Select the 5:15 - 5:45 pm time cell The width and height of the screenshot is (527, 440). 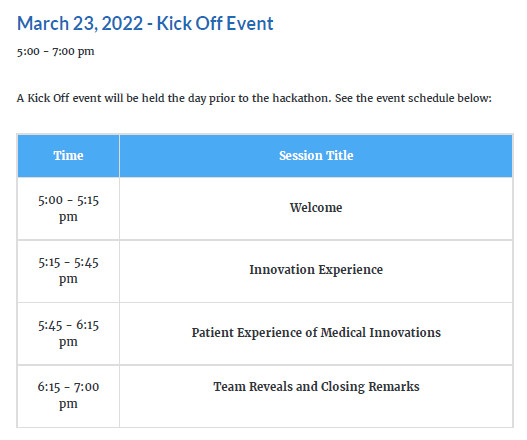click(x=68, y=271)
